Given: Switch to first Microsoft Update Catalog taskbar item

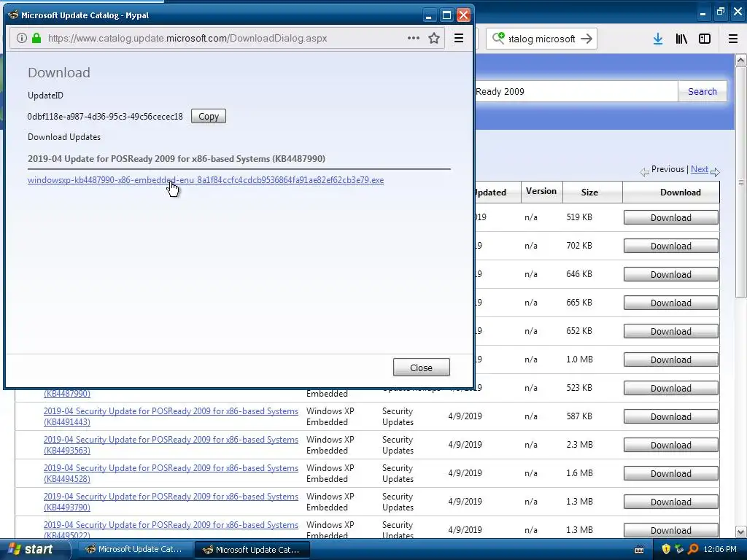Looking at the screenshot, I should [135, 550].
